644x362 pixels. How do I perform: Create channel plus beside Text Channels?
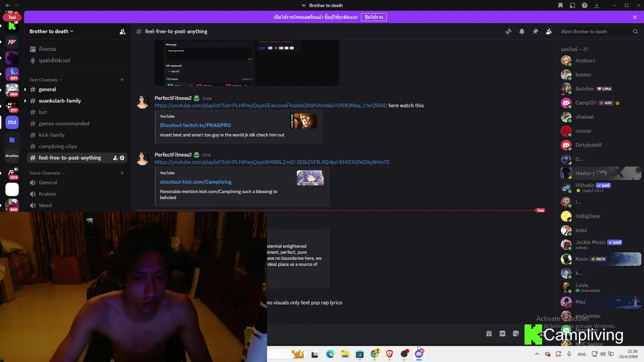click(122, 80)
